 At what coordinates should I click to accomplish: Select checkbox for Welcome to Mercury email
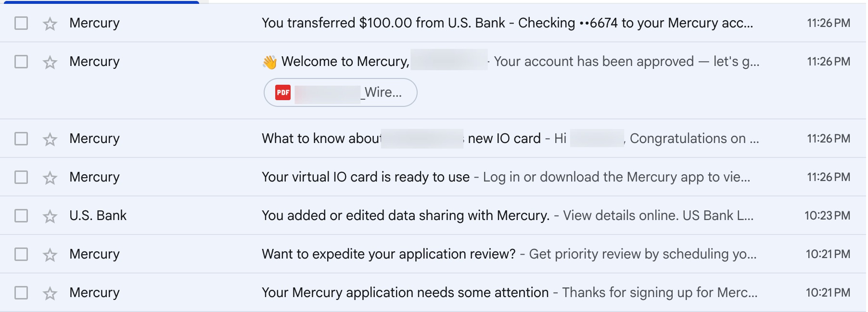(x=21, y=62)
